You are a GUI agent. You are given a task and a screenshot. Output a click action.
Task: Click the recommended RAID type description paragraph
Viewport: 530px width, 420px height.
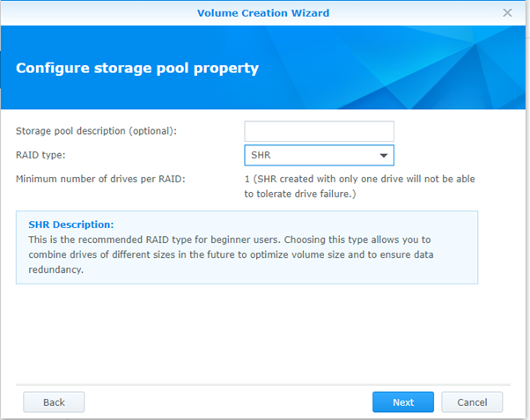238,254
